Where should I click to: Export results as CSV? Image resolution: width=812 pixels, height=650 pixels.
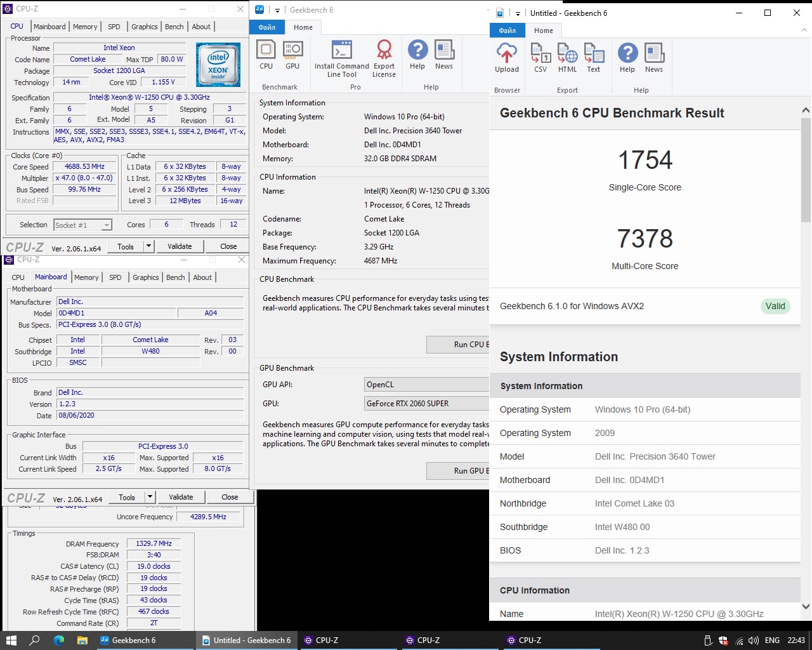coord(540,58)
